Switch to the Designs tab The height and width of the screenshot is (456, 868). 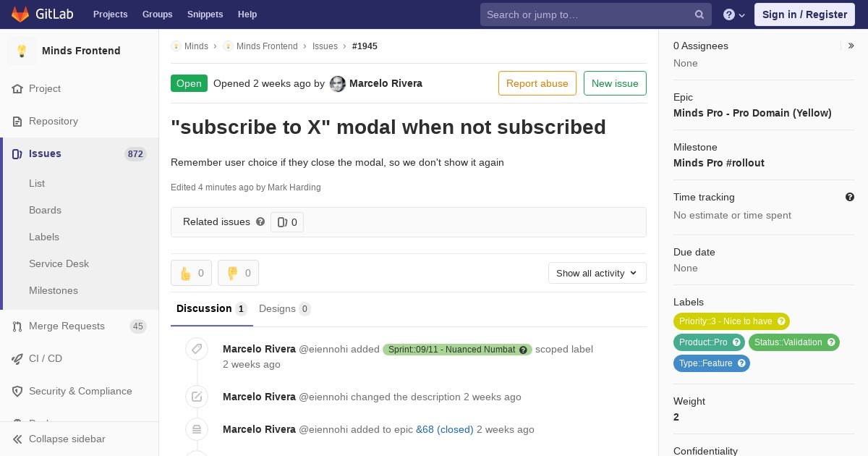point(285,309)
